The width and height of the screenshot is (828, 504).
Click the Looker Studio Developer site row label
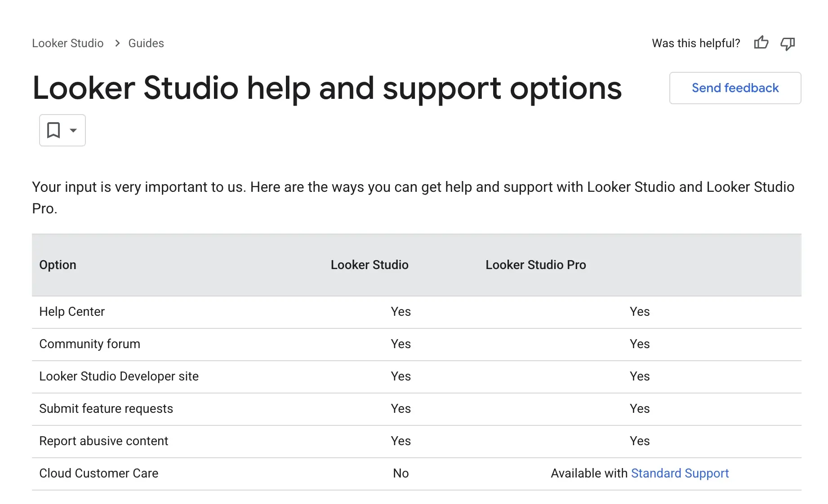119,376
